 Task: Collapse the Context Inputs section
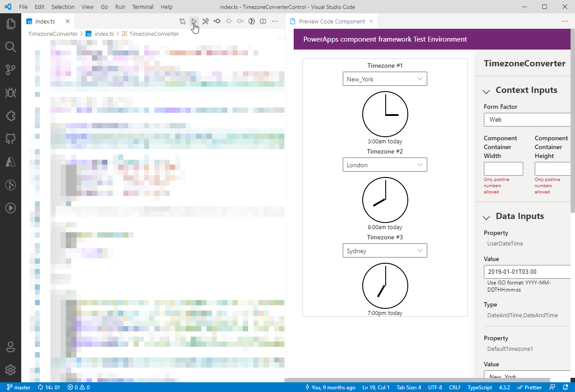pos(487,92)
